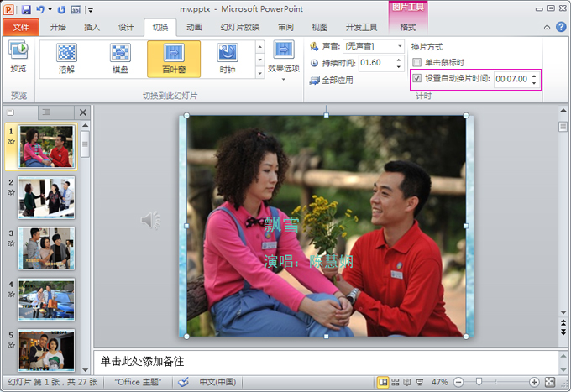Screen dimensions: 571x392
Task: Click the Previous Slide double-arrow button
Action: [563, 323]
